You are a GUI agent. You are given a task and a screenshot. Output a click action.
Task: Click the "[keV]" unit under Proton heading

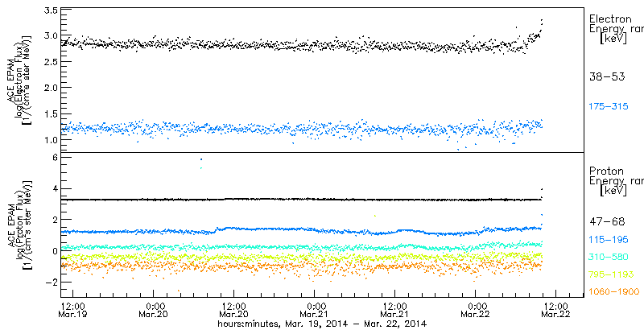(613, 191)
